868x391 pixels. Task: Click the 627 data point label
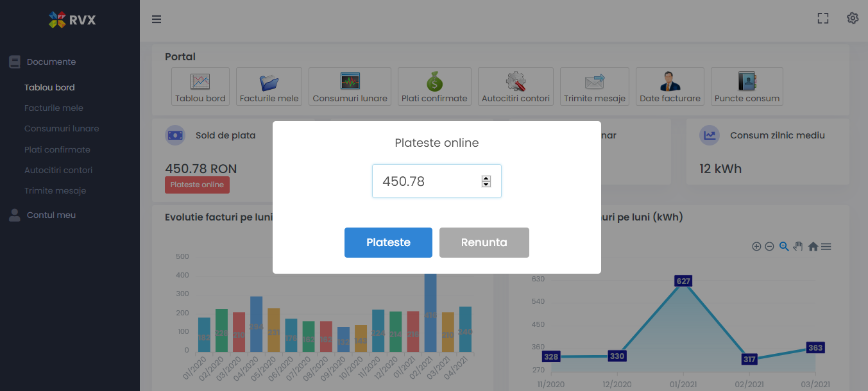(683, 281)
